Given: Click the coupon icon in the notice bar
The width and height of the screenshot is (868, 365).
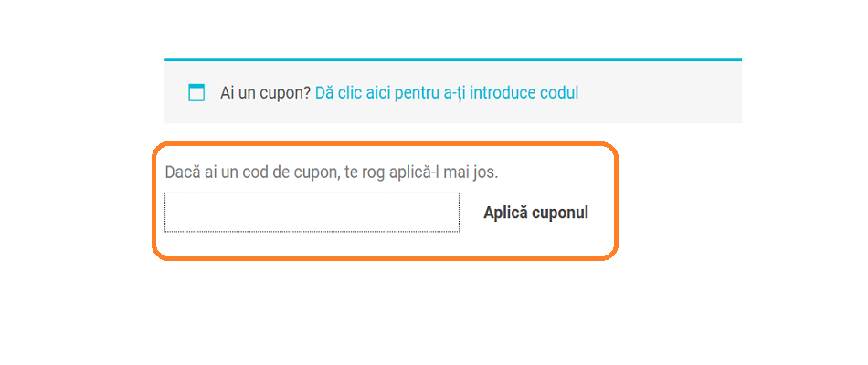Looking at the screenshot, I should pyautogui.click(x=196, y=92).
